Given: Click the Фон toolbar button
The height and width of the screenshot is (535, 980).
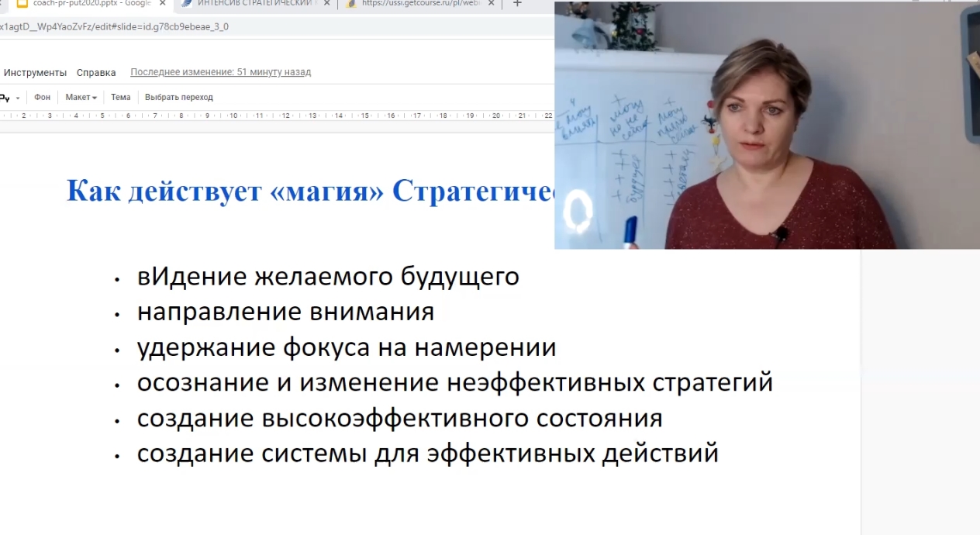Looking at the screenshot, I should pos(42,98).
